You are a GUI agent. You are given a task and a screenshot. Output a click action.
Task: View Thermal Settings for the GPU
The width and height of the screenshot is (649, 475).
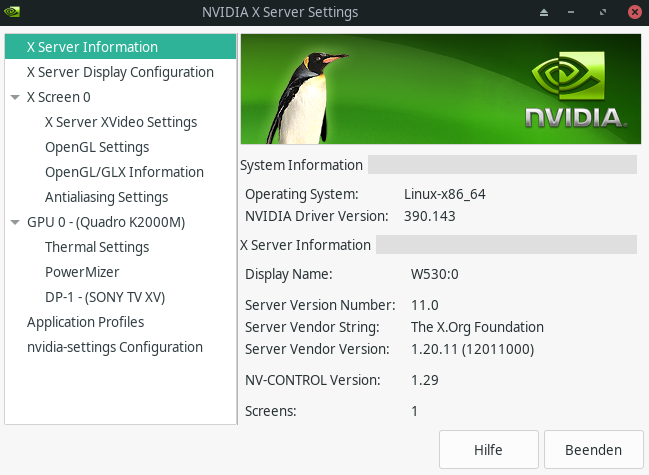97,247
